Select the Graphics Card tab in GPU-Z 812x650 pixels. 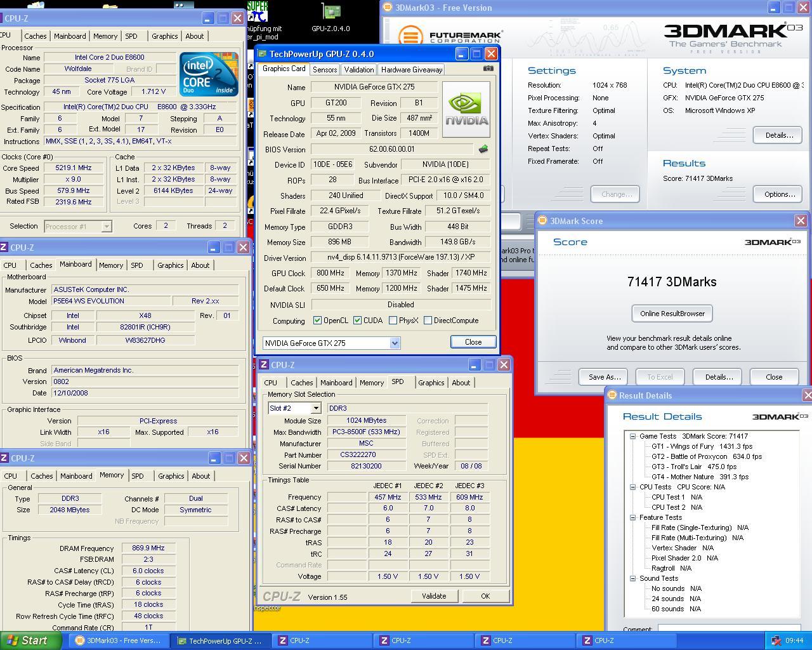(284, 69)
